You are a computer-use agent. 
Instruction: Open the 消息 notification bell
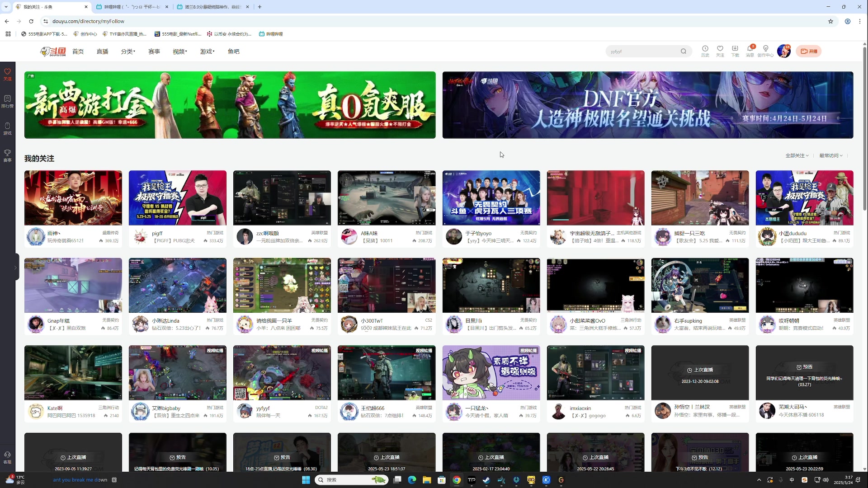750,51
